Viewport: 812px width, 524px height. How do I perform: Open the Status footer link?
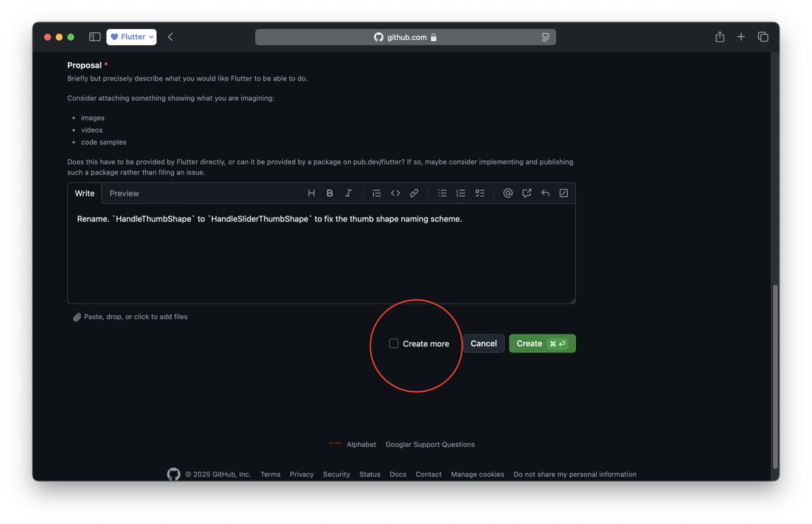(369, 475)
